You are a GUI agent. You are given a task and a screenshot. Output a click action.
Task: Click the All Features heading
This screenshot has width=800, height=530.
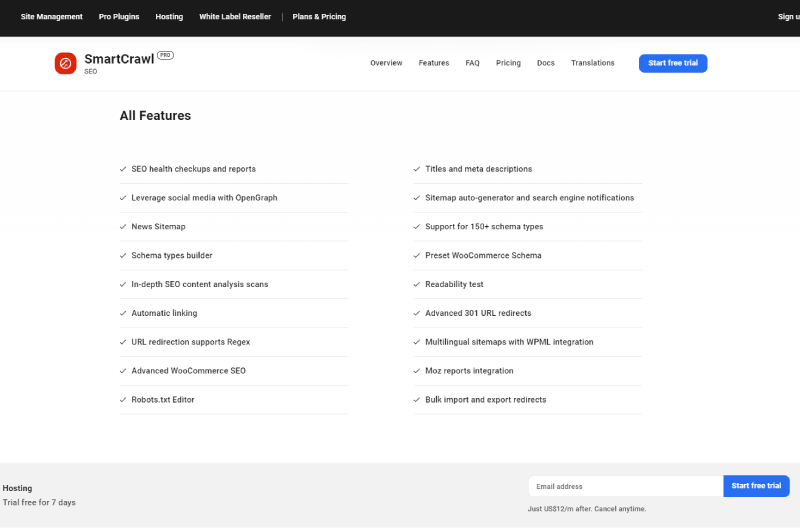point(155,116)
